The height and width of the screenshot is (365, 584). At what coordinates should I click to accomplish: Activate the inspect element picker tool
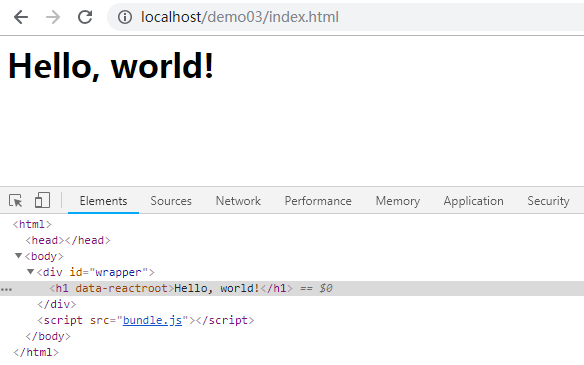click(16, 201)
